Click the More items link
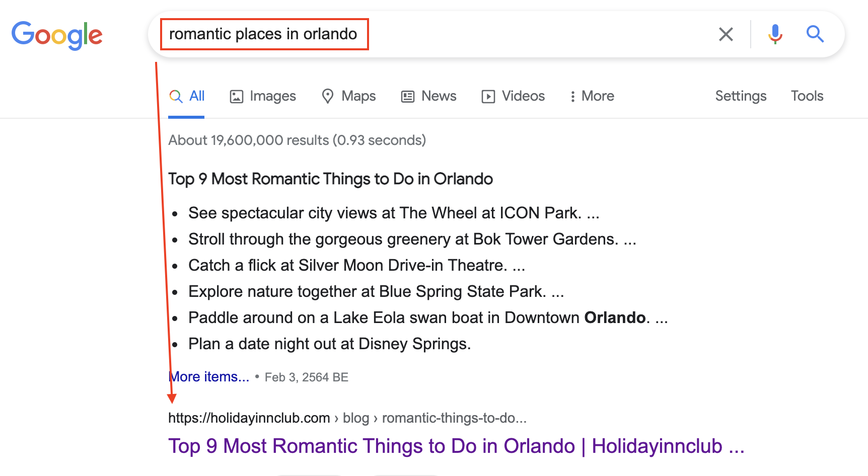The height and width of the screenshot is (476, 868). click(209, 377)
